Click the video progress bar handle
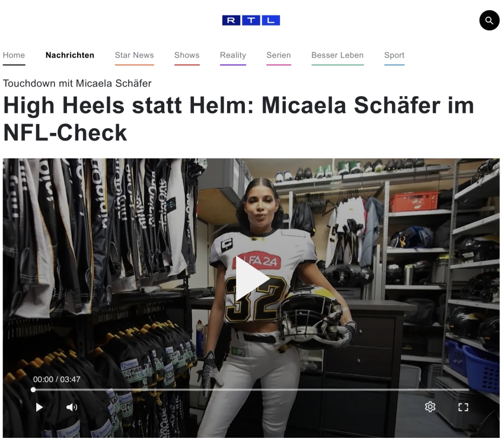The width and height of the screenshot is (504, 445). click(x=33, y=390)
